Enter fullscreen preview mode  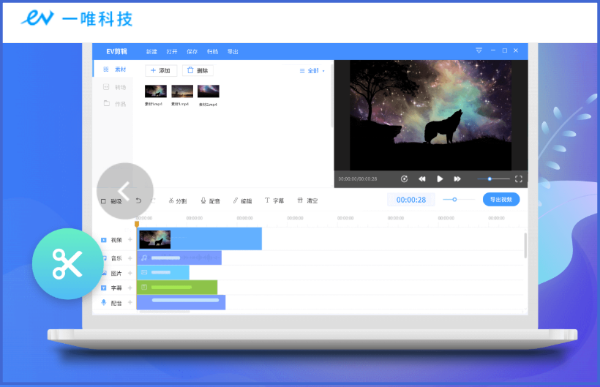point(518,179)
